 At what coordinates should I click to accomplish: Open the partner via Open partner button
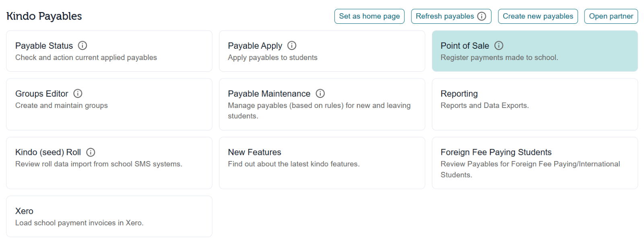(x=611, y=16)
